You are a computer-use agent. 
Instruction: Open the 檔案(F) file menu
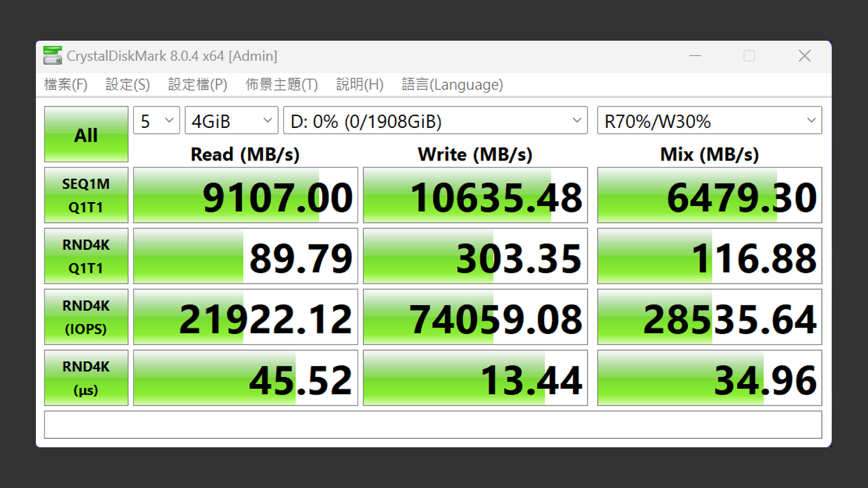click(x=66, y=85)
